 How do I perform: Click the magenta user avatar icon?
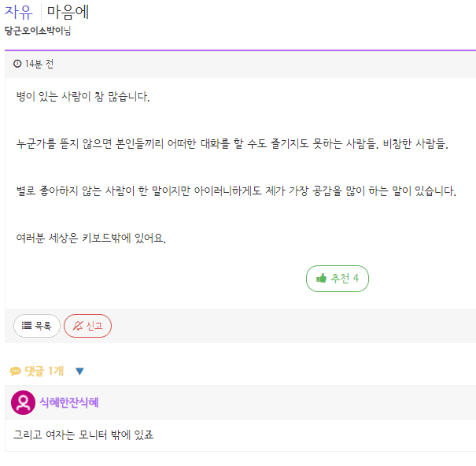click(23, 402)
